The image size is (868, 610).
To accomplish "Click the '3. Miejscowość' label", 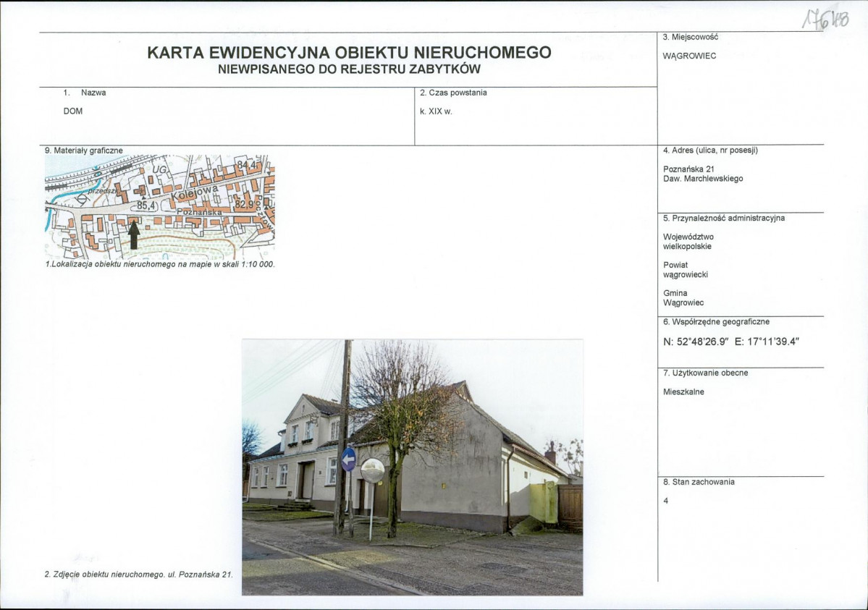I will [x=691, y=37].
